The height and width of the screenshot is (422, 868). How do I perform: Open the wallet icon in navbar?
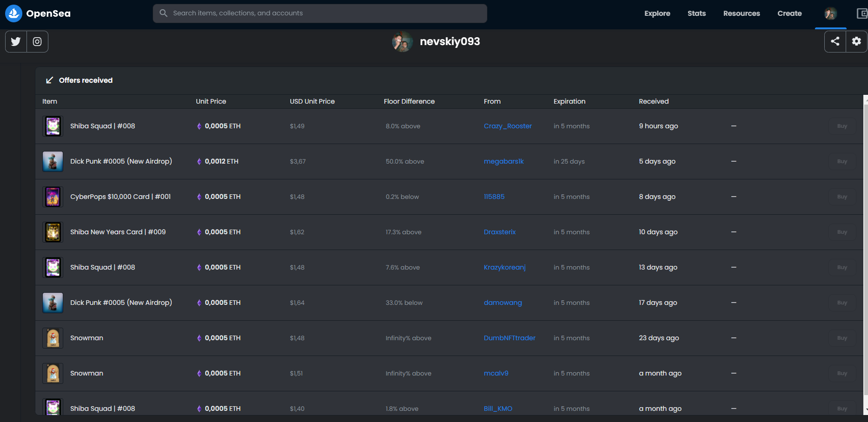click(862, 13)
